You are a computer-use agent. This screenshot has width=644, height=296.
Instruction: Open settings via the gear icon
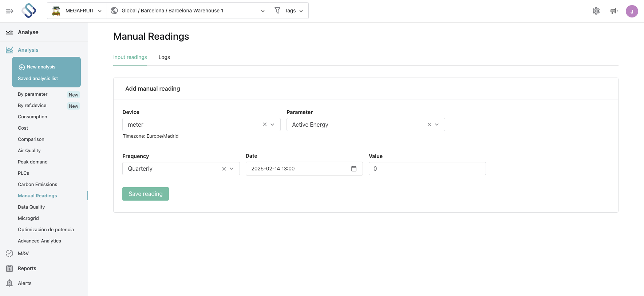tap(596, 11)
